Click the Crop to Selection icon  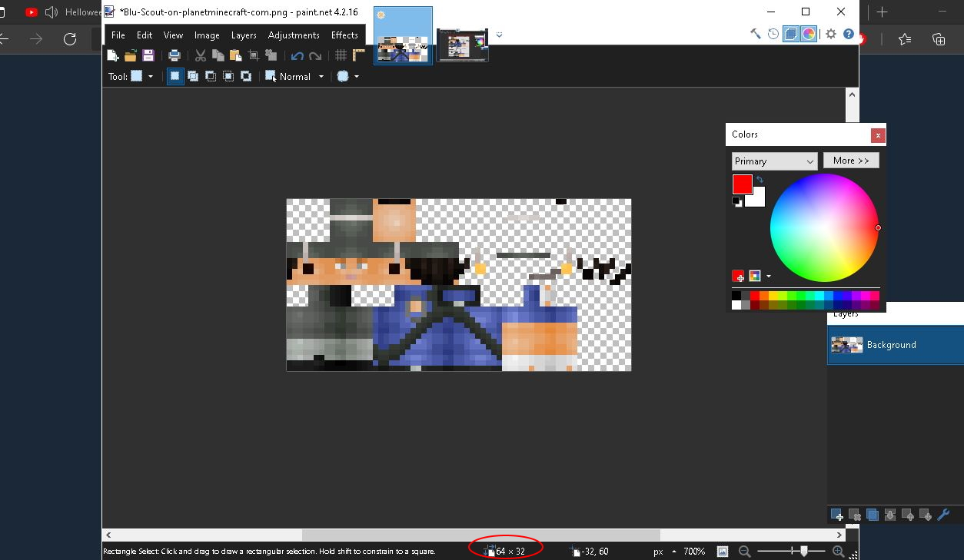(254, 55)
